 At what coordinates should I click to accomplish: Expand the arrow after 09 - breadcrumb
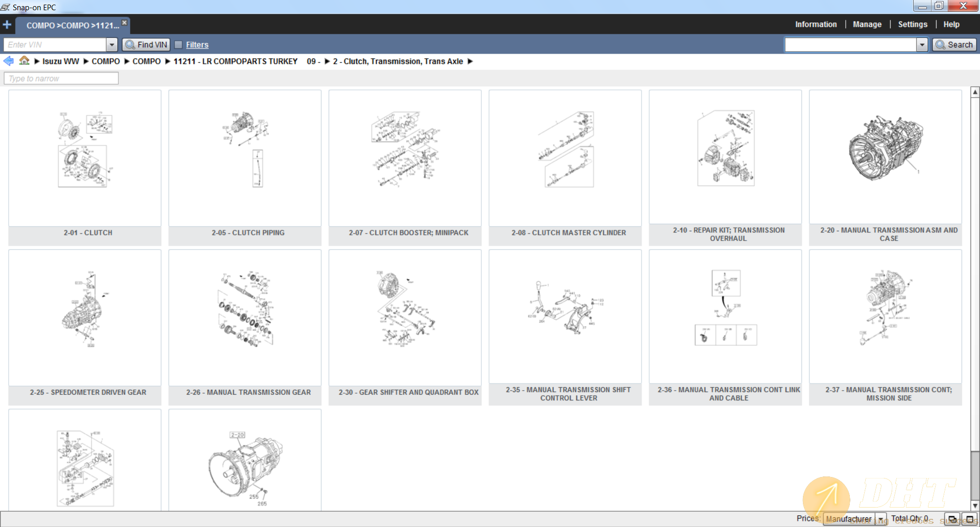point(327,61)
